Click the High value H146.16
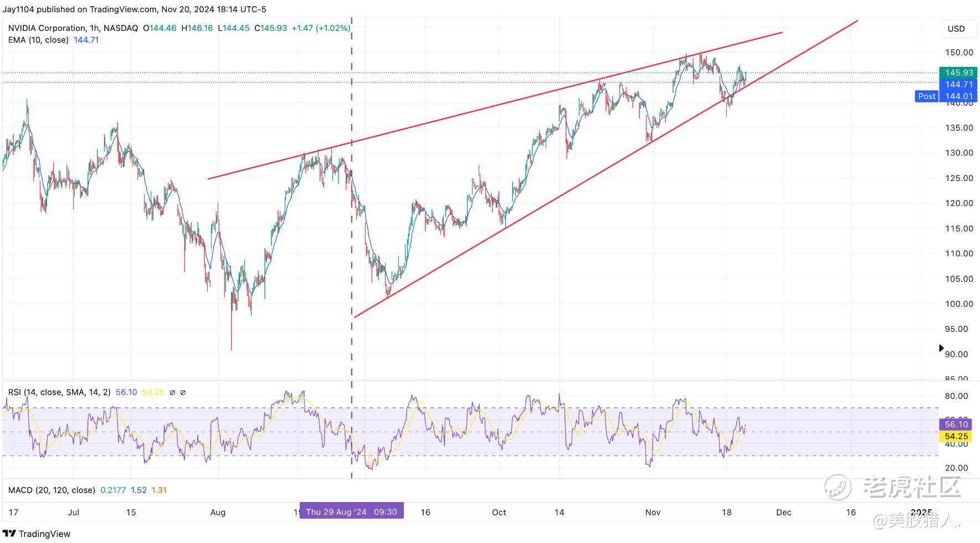 (x=197, y=28)
